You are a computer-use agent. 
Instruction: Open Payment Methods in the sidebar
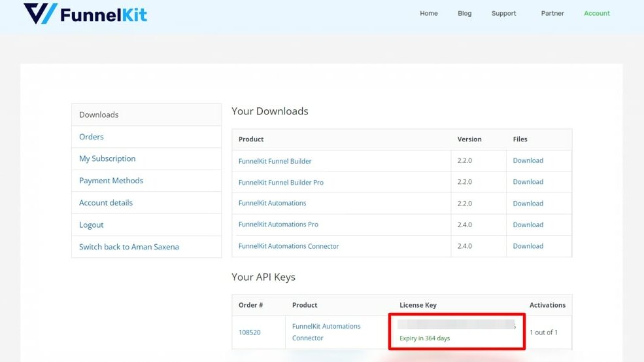(x=146, y=181)
